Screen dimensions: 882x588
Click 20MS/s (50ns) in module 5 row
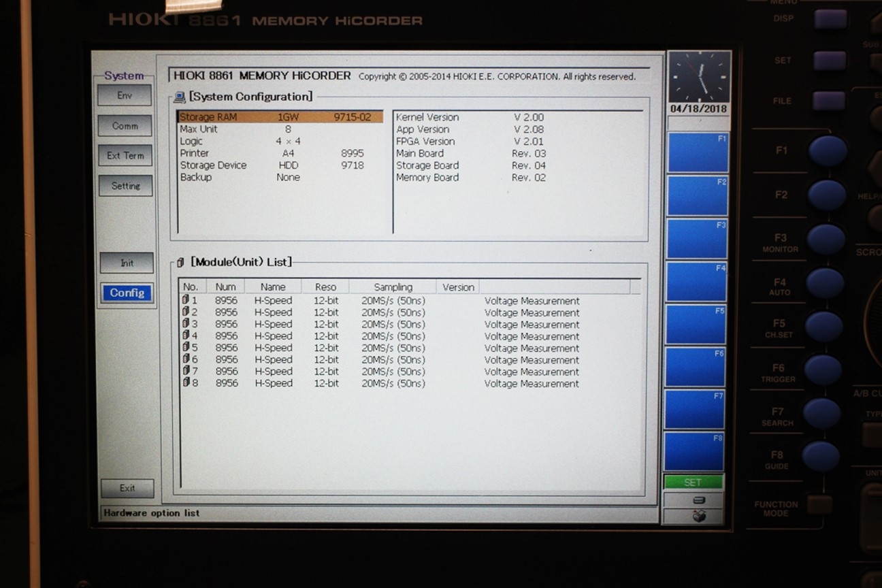pyautogui.click(x=393, y=348)
